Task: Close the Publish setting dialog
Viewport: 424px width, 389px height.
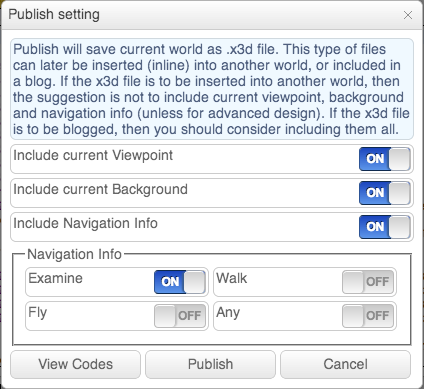Action: pyautogui.click(x=408, y=15)
